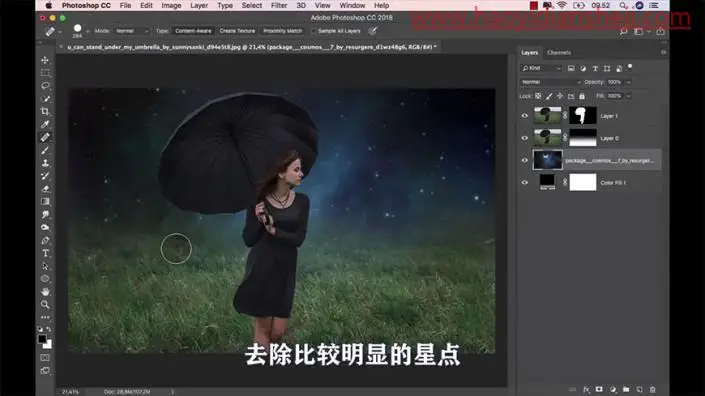Filter layers by adjustment layers
Screen dimensions: 705x396
click(583, 68)
